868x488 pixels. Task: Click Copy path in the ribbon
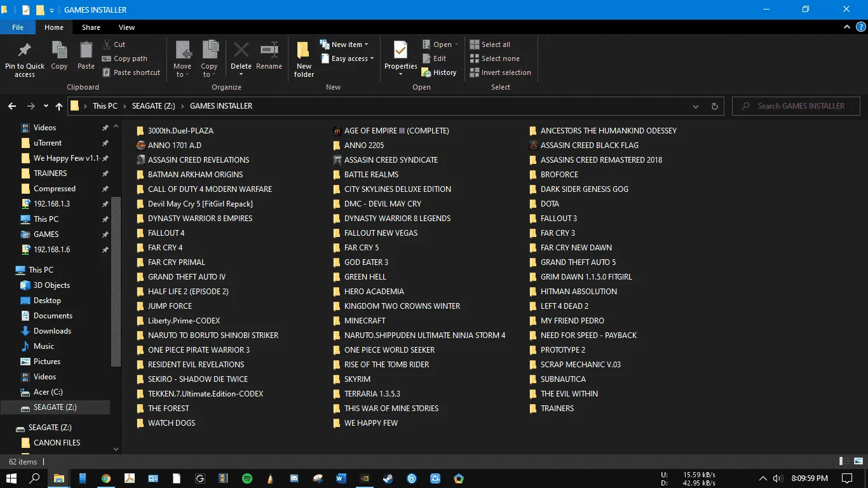(125, 58)
